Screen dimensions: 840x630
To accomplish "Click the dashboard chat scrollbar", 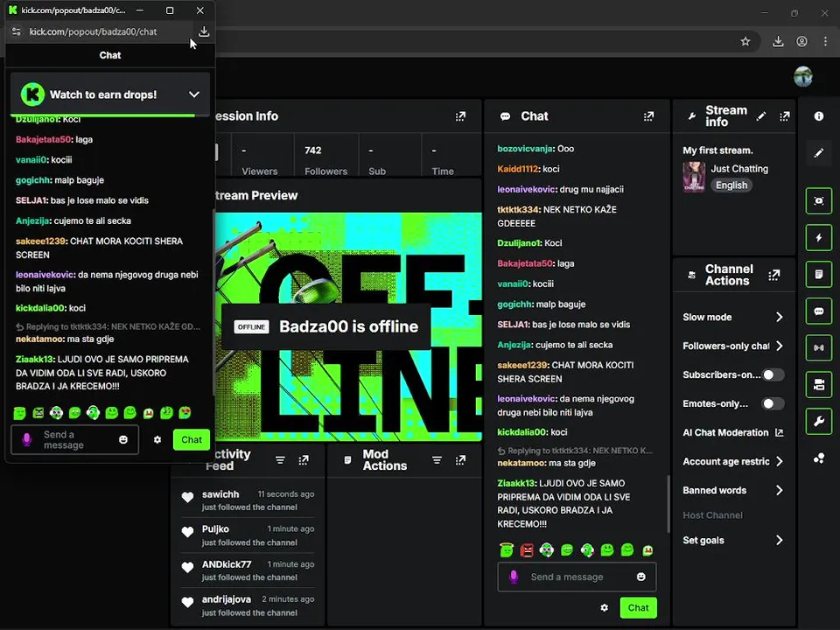I will pyautogui.click(x=668, y=504).
